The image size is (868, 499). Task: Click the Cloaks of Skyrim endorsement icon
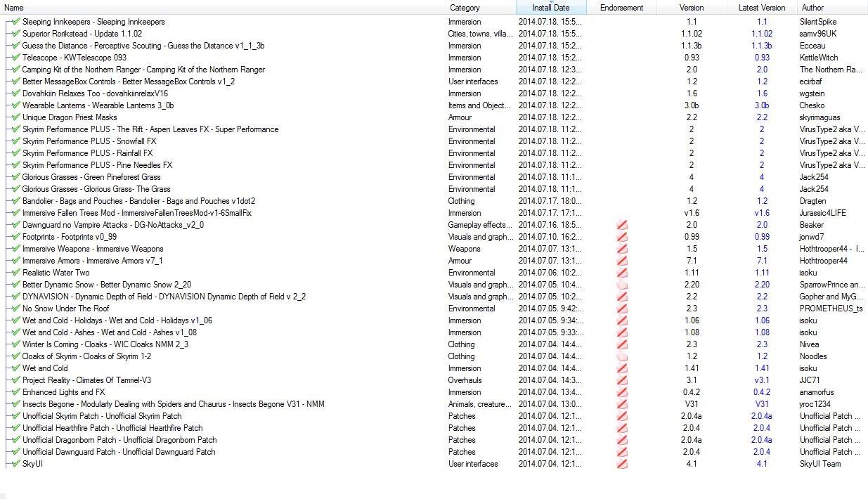pos(621,356)
